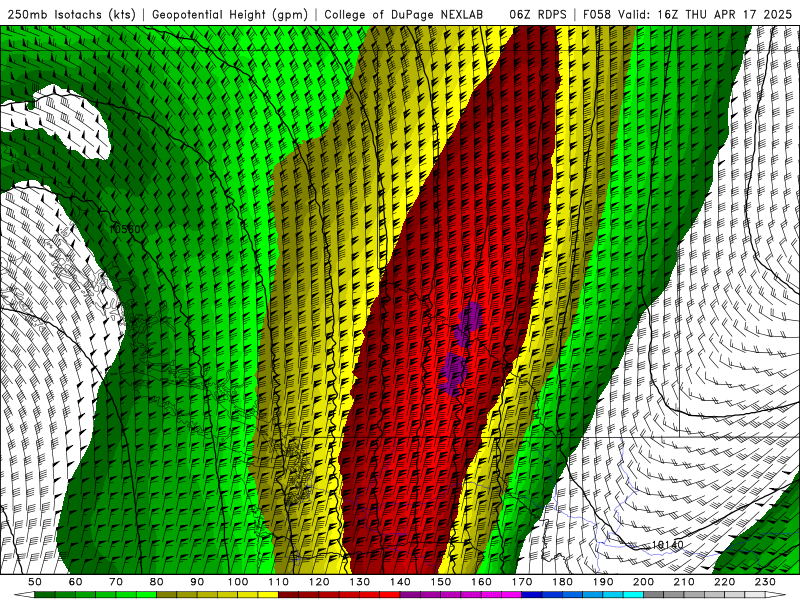Click the legend value '210'

685,582
